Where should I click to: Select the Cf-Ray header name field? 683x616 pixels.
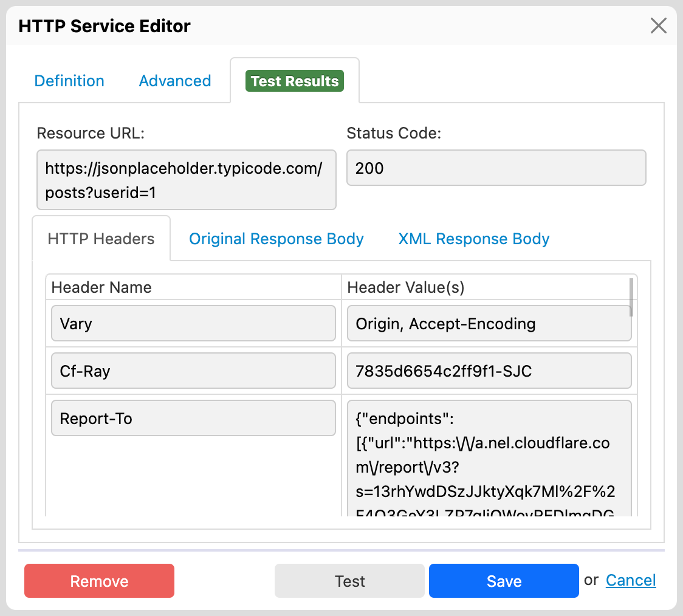click(193, 371)
